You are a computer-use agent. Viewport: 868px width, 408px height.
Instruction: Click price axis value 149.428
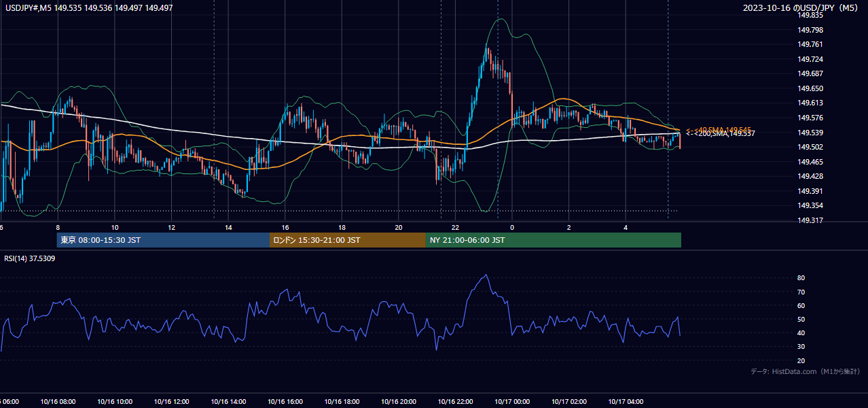click(810, 176)
